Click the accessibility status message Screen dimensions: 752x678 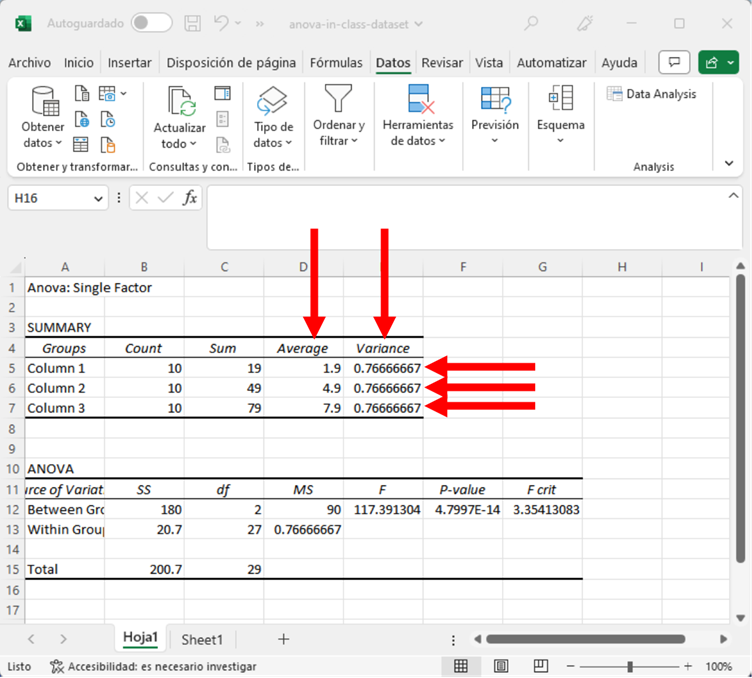tap(153, 666)
